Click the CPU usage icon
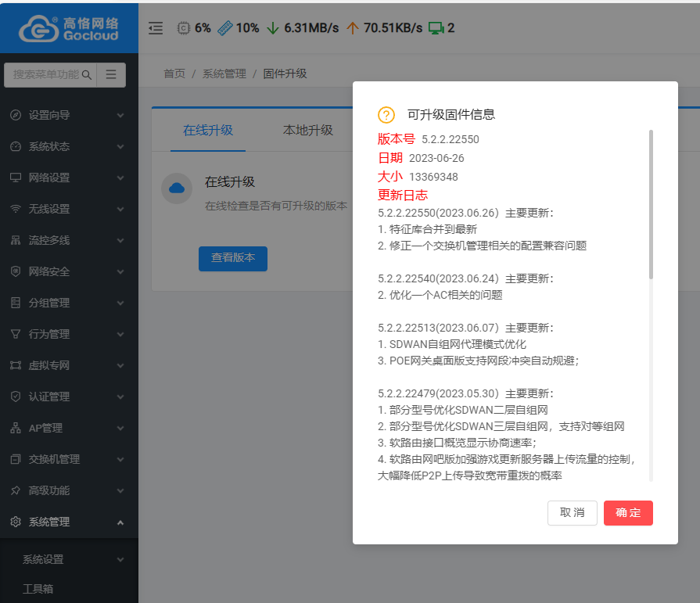Image resolution: width=700 pixels, height=603 pixels. coord(184,28)
